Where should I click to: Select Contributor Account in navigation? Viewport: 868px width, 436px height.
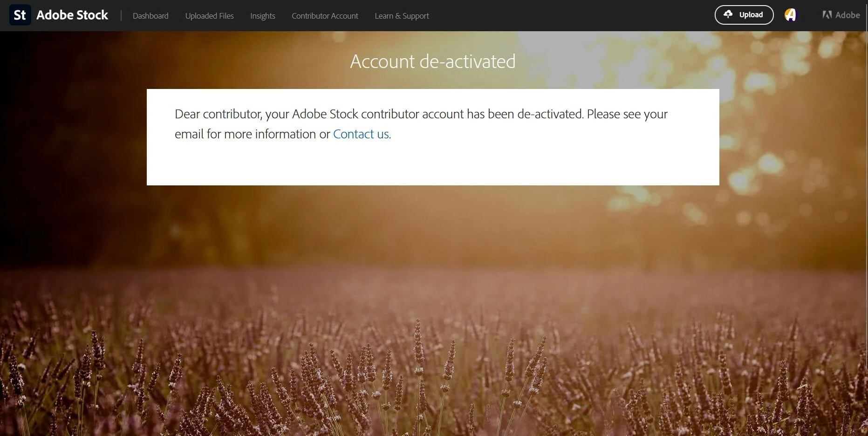click(325, 16)
